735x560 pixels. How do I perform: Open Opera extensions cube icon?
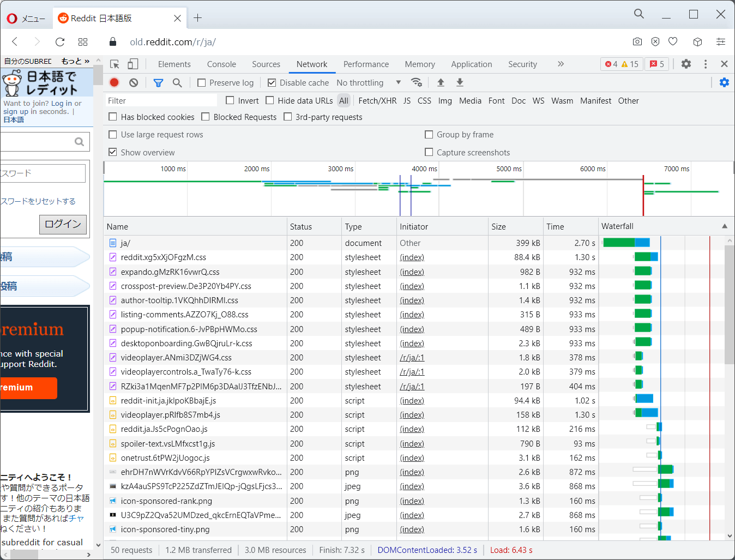tap(697, 41)
